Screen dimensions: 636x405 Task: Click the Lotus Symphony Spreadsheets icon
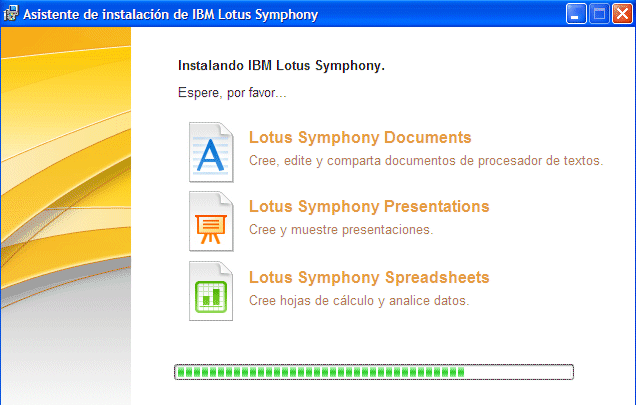[x=211, y=291]
